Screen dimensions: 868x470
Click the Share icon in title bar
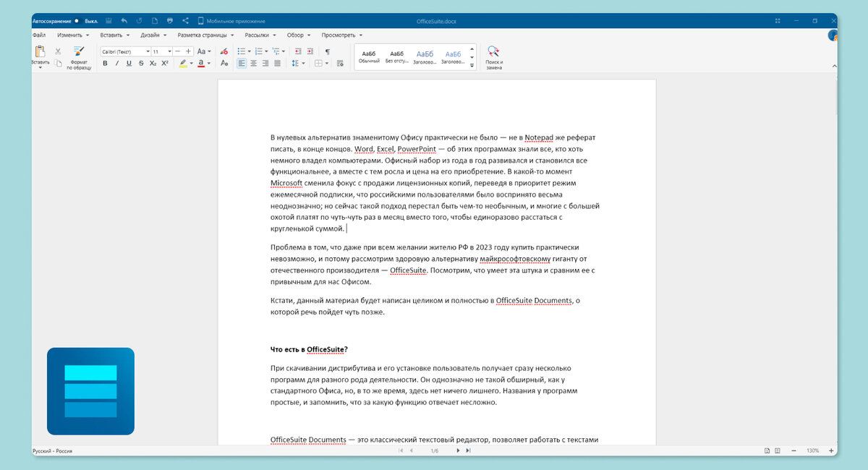(x=186, y=21)
